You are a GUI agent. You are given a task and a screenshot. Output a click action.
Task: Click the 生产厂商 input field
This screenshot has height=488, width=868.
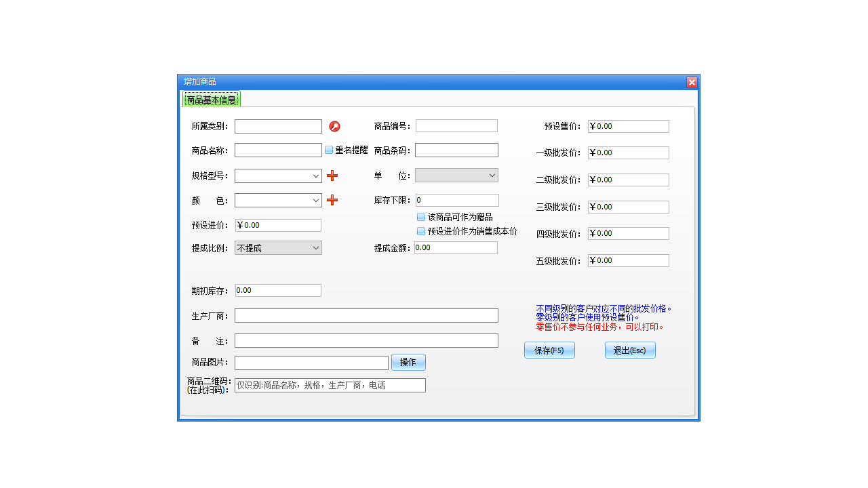pyautogui.click(x=366, y=315)
